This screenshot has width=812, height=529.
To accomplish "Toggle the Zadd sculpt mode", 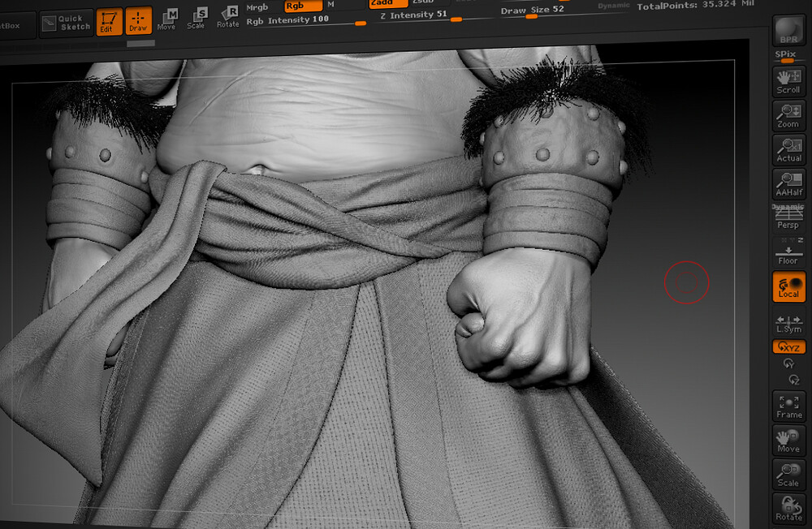I will (x=388, y=3).
